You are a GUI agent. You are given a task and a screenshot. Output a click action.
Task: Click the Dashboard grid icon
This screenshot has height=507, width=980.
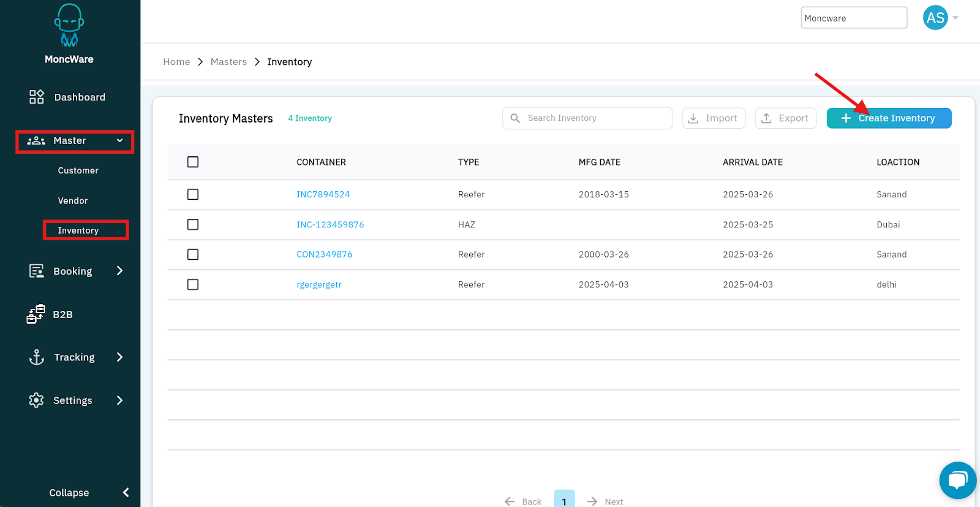(x=37, y=97)
